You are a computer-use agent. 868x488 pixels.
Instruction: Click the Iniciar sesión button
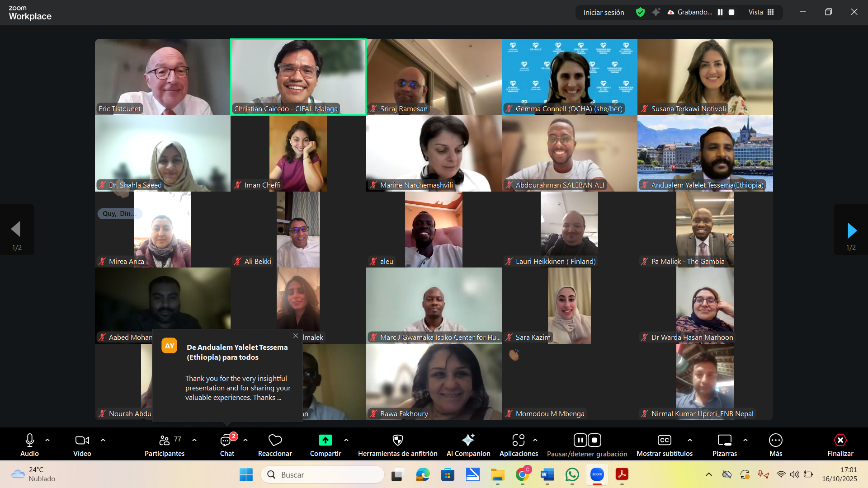pos(604,12)
